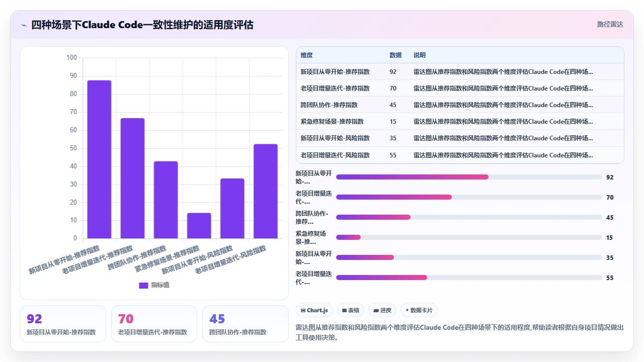
Task: Click the description paragraph below the tags
Action: (460, 332)
